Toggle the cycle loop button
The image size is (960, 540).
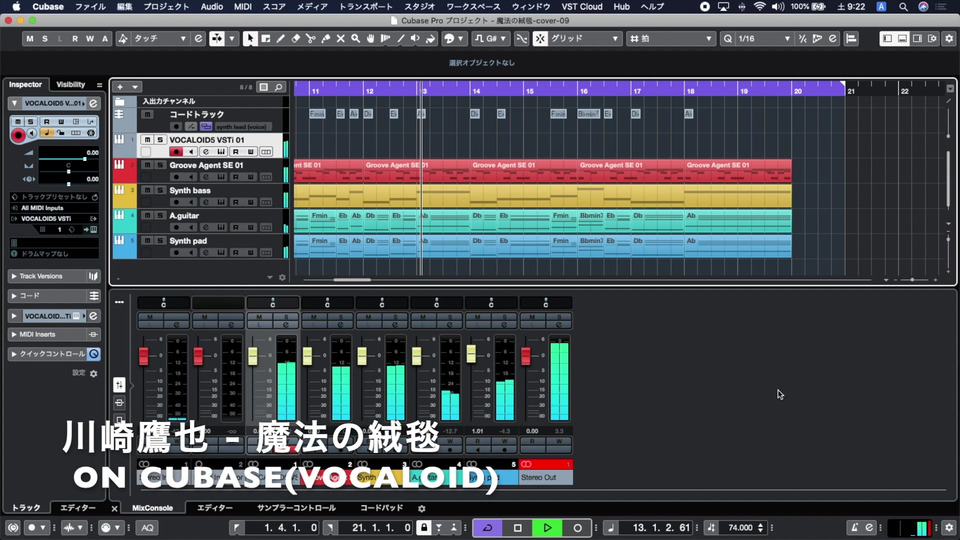coord(488,528)
